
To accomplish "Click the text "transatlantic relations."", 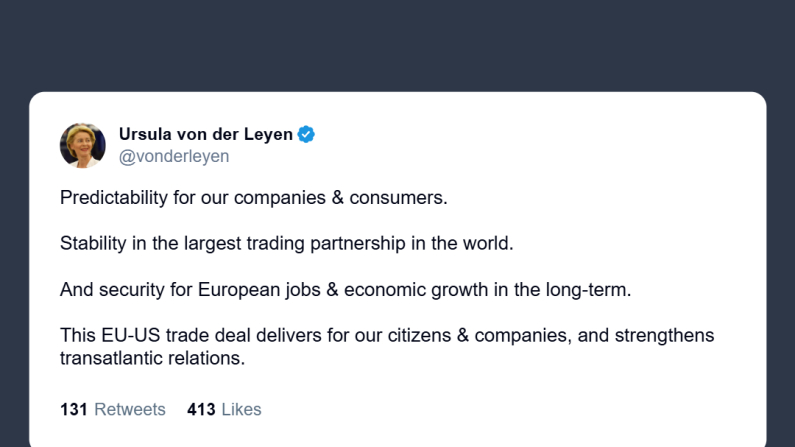I will tap(152, 357).
